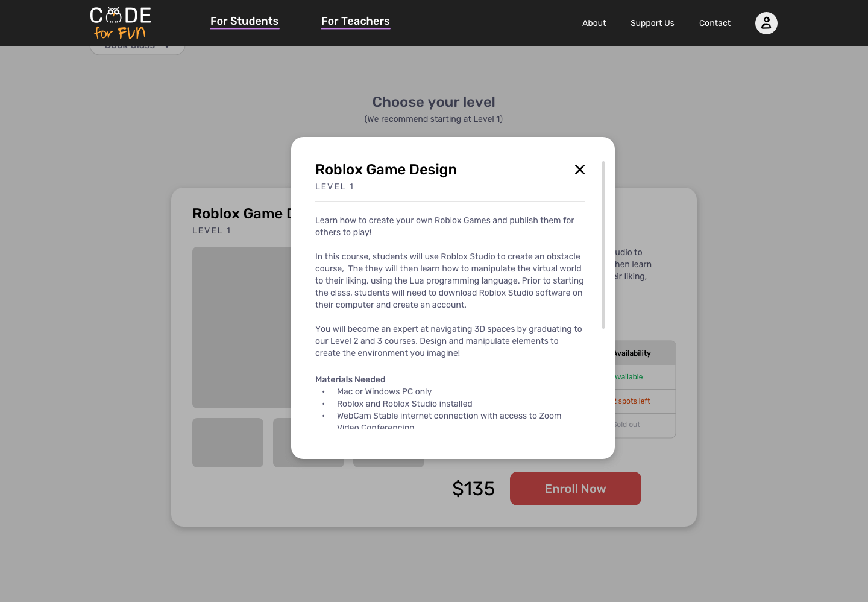Close the Roblox Game Design popup
Image resolution: width=868 pixels, height=602 pixels.
tap(580, 170)
